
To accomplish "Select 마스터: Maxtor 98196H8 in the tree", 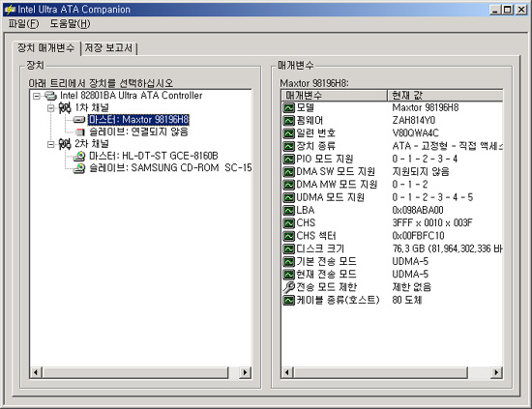I will 138,120.
